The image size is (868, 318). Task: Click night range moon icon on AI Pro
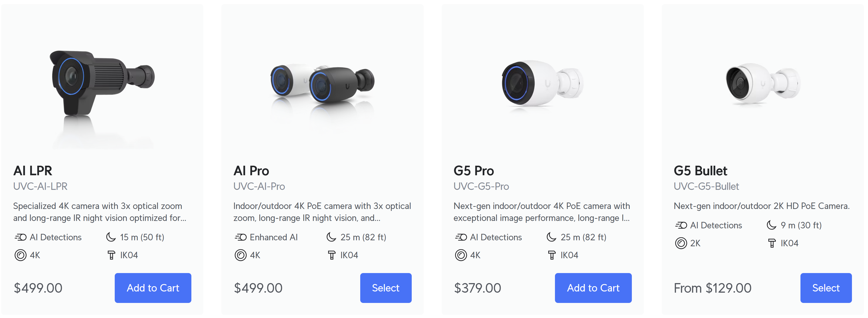click(x=331, y=237)
